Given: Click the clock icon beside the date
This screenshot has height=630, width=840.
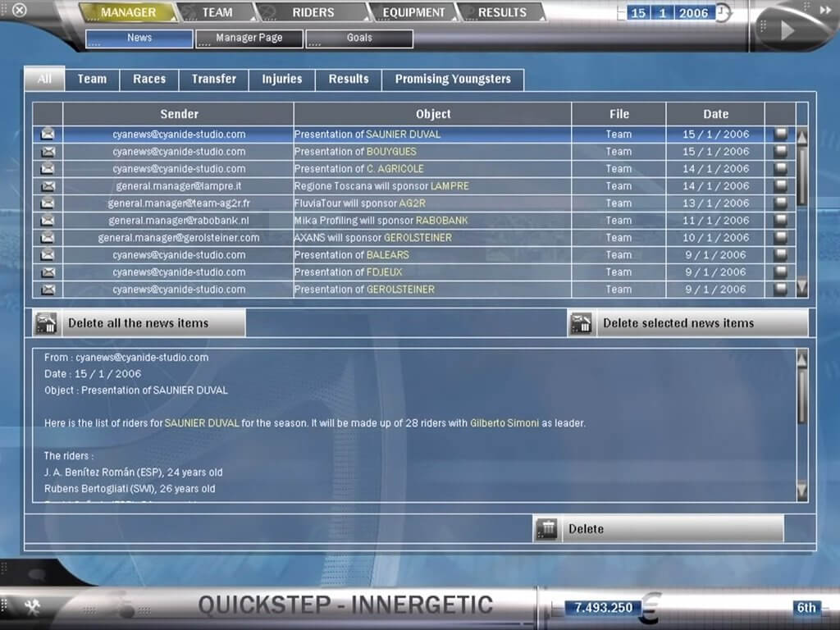Looking at the screenshot, I should [x=724, y=13].
